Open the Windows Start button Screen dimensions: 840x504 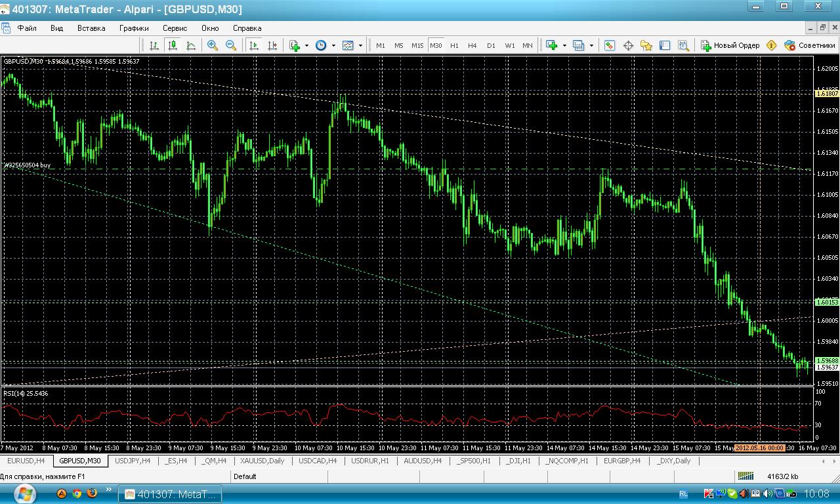point(24,493)
